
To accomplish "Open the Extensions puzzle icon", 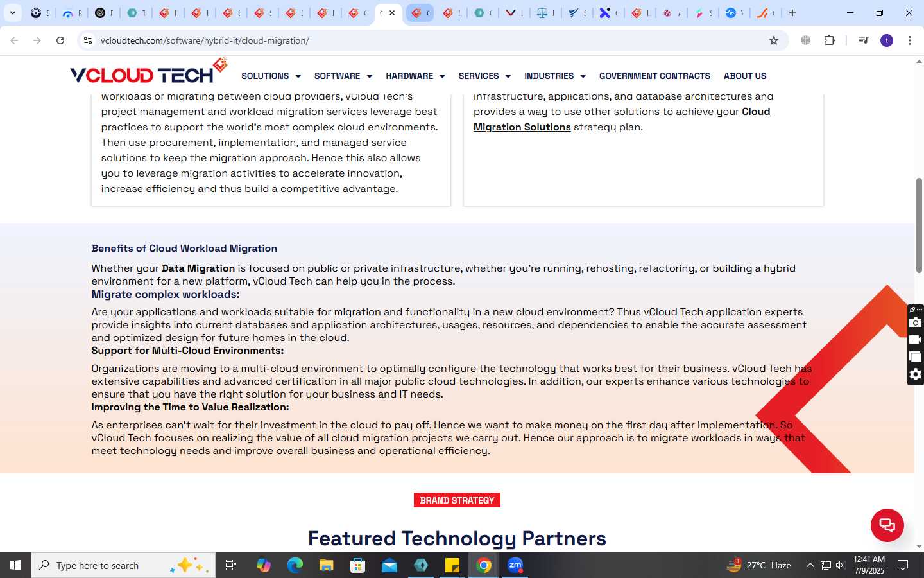I will pyautogui.click(x=829, y=40).
